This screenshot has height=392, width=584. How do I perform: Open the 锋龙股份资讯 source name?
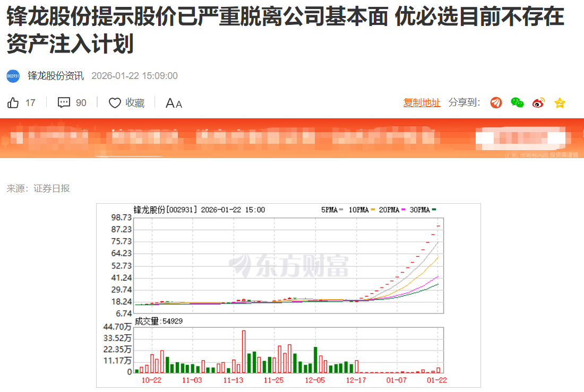[56, 76]
